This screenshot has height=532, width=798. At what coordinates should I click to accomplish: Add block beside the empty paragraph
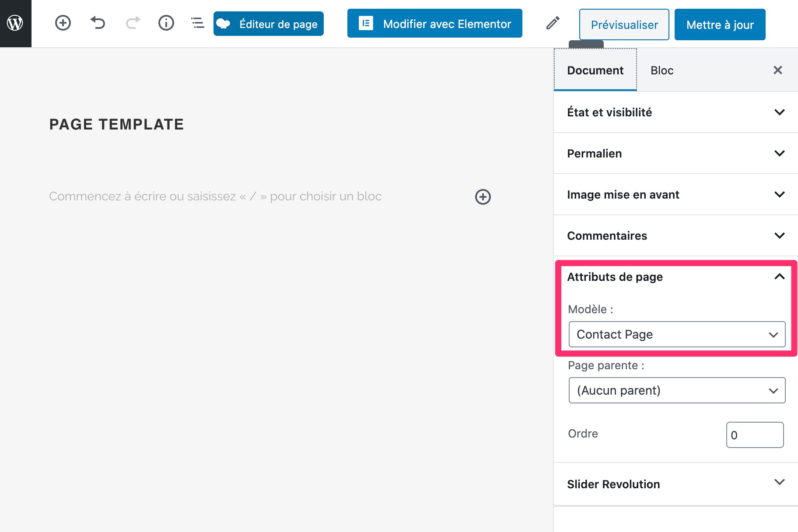tap(483, 197)
